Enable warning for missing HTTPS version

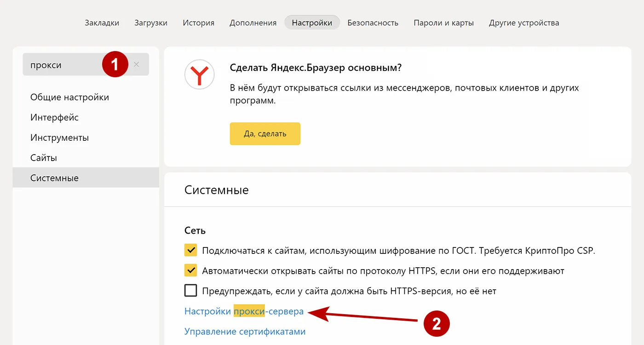pos(190,290)
